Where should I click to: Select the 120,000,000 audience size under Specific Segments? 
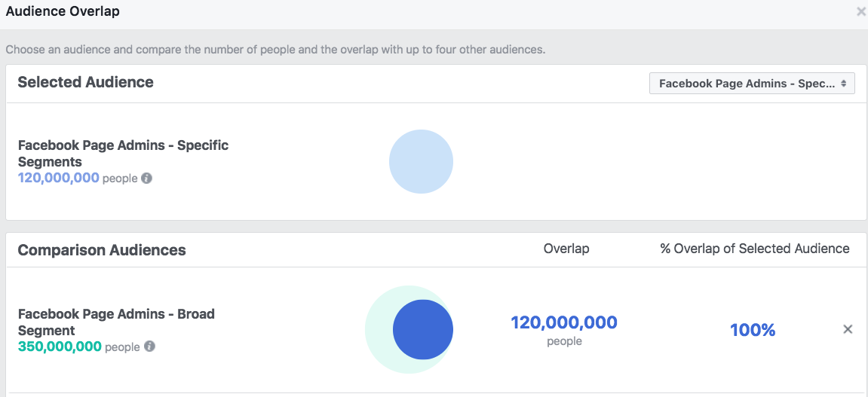pyautogui.click(x=59, y=178)
